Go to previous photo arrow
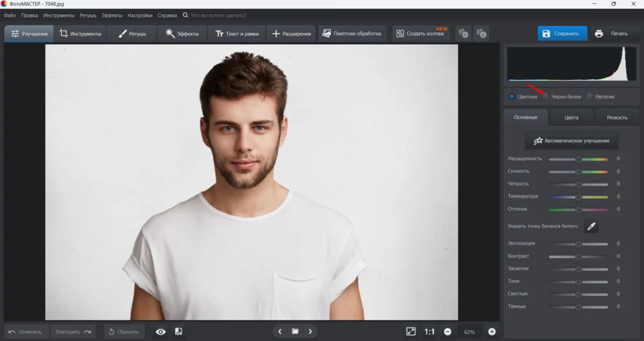 point(279,331)
